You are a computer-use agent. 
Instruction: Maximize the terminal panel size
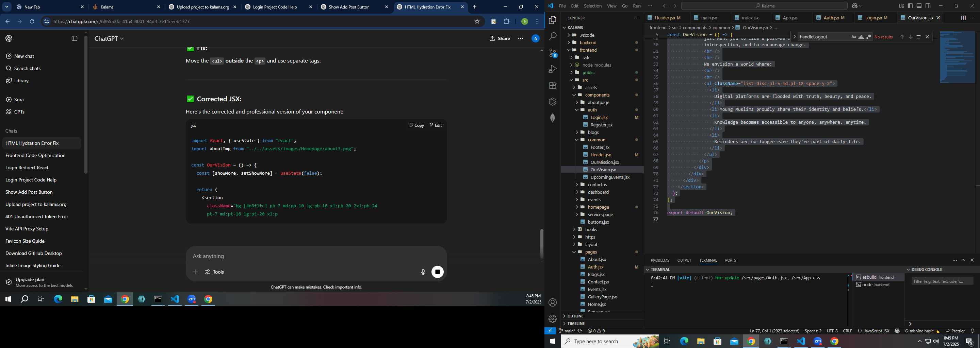[x=963, y=260]
